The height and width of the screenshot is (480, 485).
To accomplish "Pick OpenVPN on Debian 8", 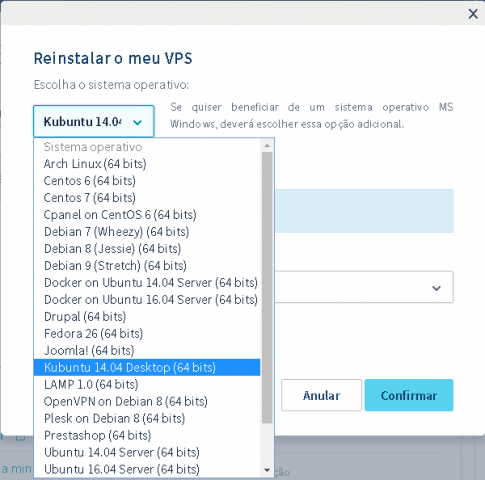I will click(x=147, y=401).
